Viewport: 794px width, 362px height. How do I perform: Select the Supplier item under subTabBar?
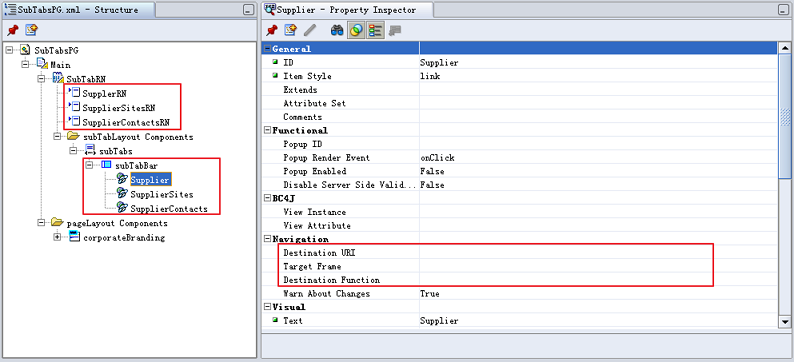[150, 179]
